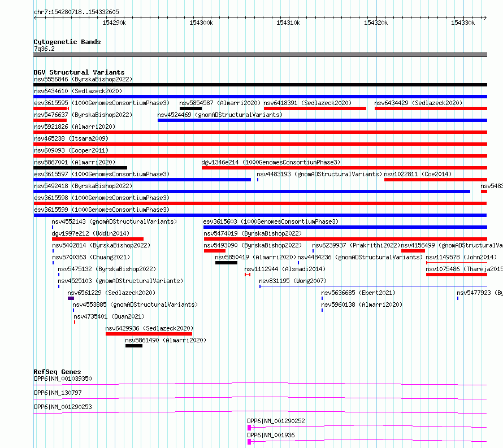This screenshot has width=503, height=448.
Task: Click nsv465238 (Itsara2009) label
Action: pos(71,138)
